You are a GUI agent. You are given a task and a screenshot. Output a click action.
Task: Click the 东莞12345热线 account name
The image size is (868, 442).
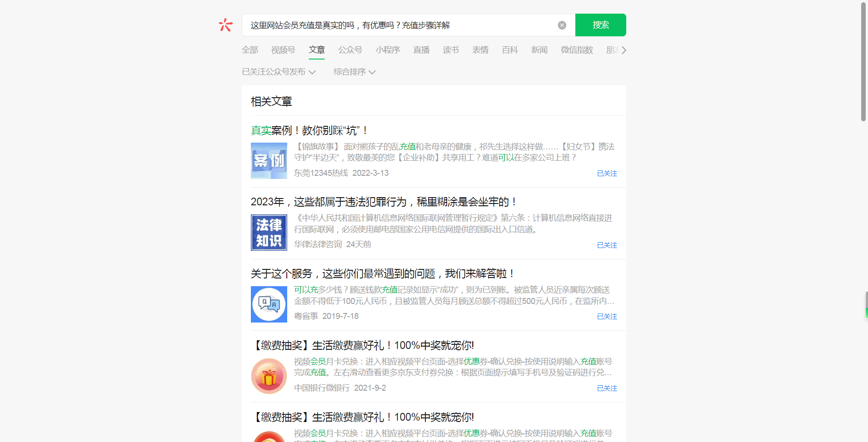coord(321,173)
